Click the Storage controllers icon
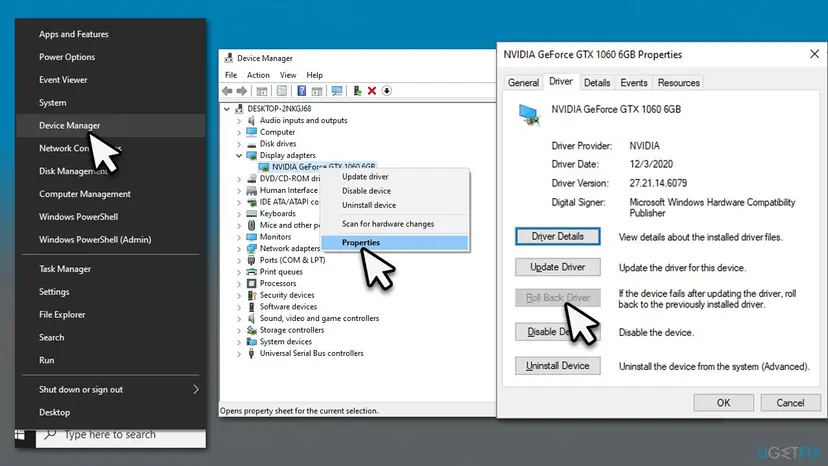This screenshot has width=828, height=466. 251,330
